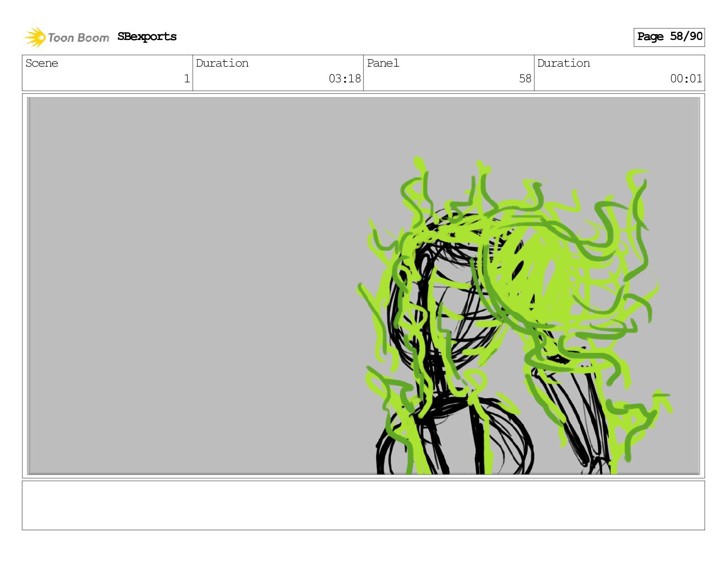Click the Toon Boom logo
Screen dimensions: 728x563
pos(66,37)
